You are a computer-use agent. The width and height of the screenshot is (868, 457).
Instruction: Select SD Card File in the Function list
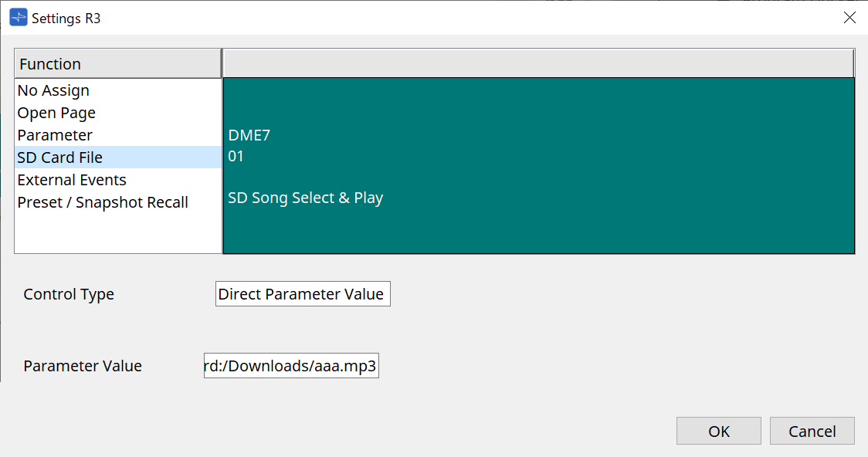coord(59,157)
